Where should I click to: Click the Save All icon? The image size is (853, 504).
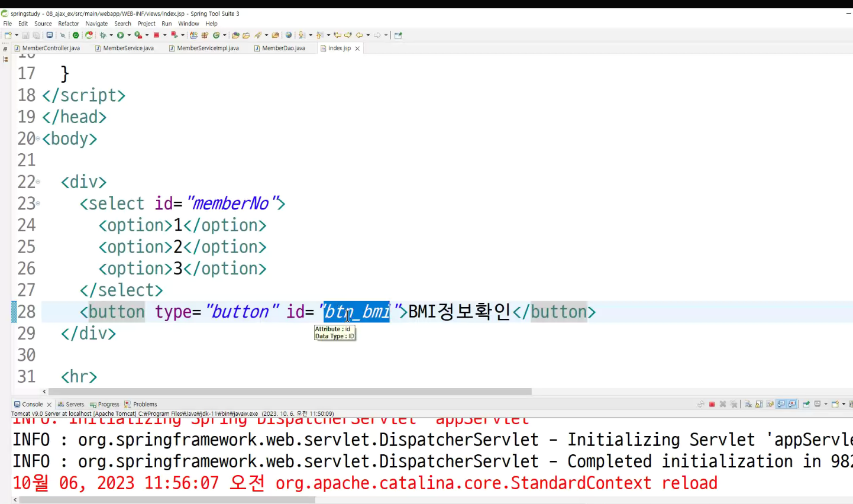(x=37, y=35)
